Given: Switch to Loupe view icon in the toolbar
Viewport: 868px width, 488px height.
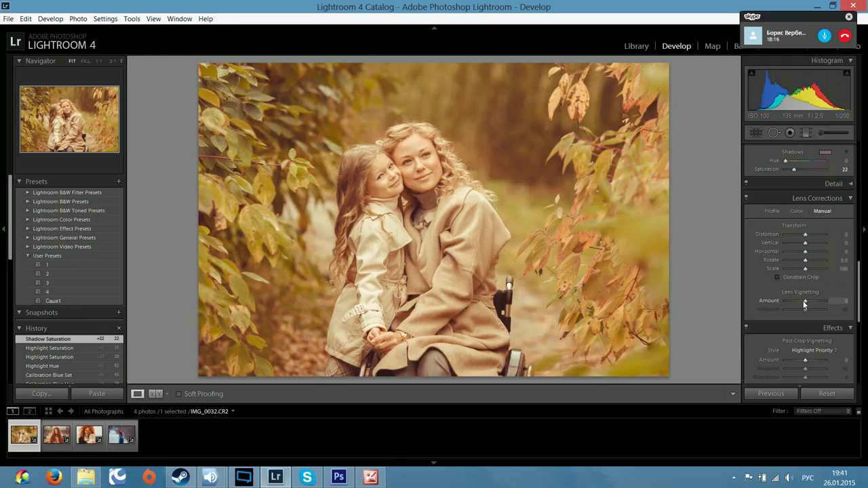Looking at the screenshot, I should [x=137, y=394].
